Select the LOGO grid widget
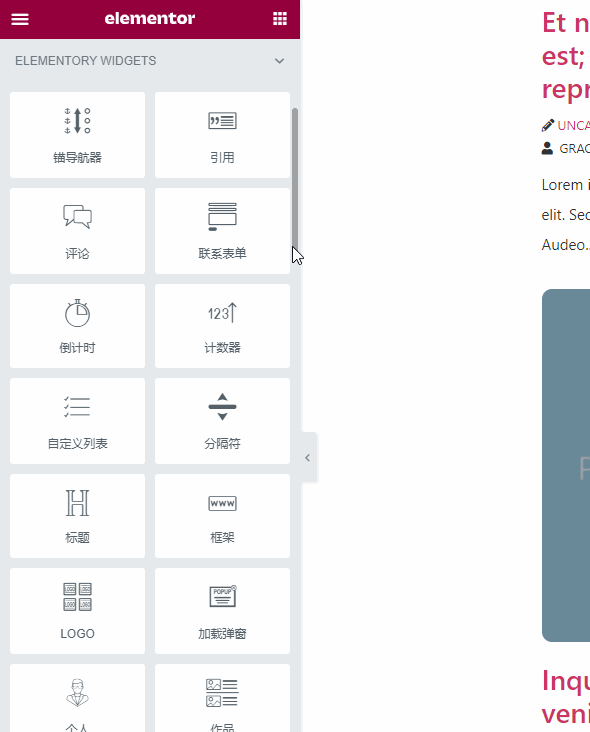Image resolution: width=590 pixels, height=732 pixels. coord(77,611)
